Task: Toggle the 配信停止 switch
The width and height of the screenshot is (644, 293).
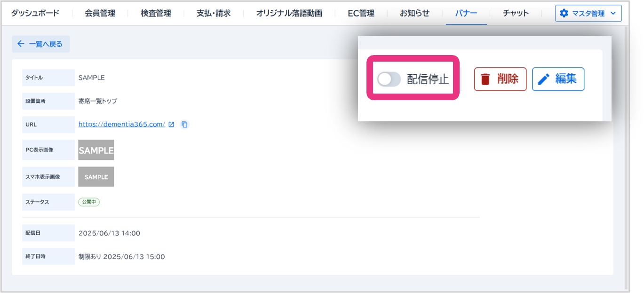Action: click(389, 79)
